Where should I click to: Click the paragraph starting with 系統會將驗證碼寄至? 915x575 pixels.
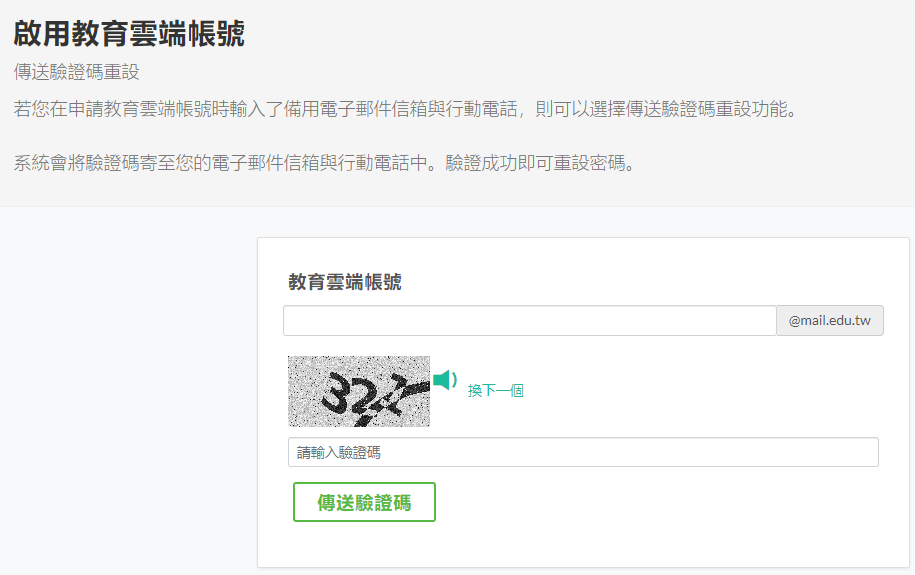click(324, 163)
